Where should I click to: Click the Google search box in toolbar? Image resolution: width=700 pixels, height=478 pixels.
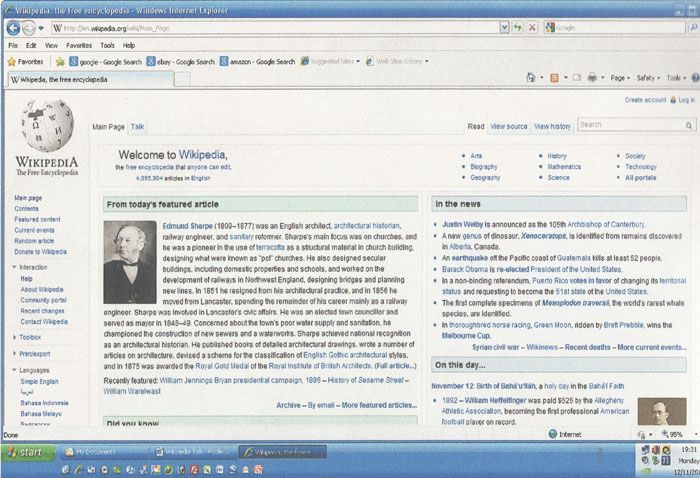click(x=615, y=28)
